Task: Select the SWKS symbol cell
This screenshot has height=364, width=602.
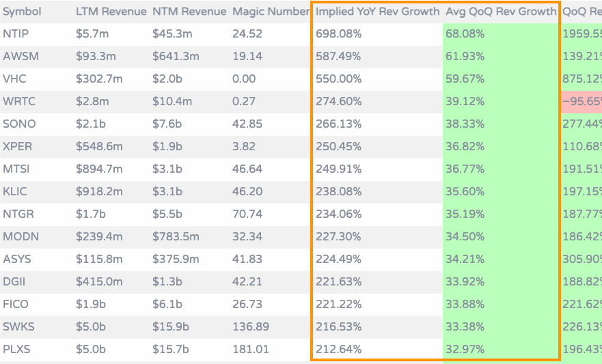Action: pos(19,327)
